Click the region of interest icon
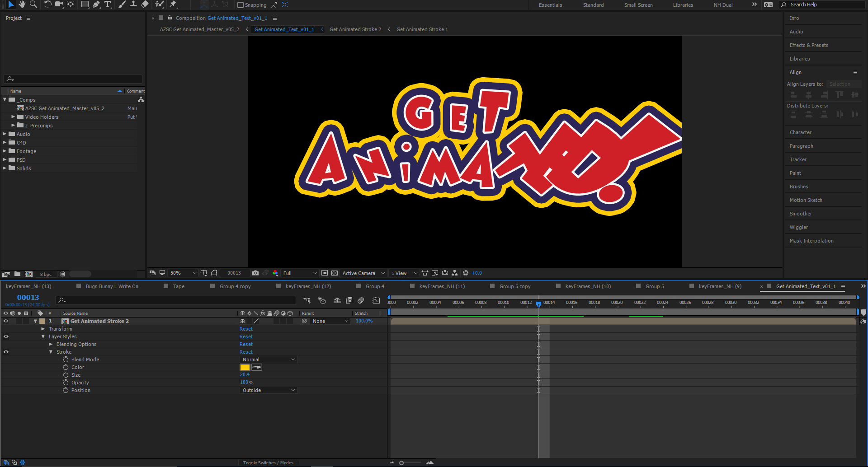The height and width of the screenshot is (467, 868). click(325, 273)
